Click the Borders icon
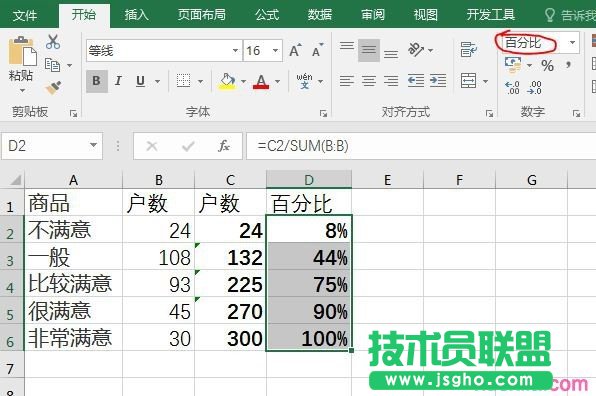Screen dimensions: 596x396 tap(183, 81)
